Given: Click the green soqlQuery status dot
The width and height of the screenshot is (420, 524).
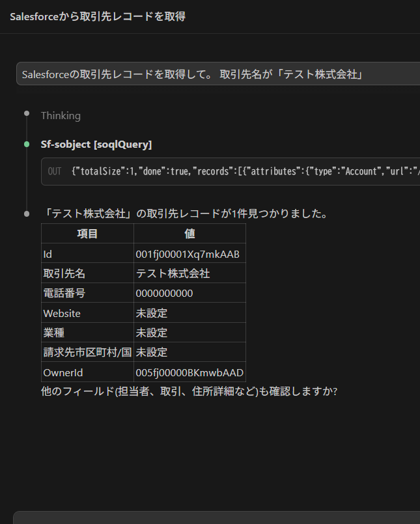Looking at the screenshot, I should tap(27, 145).
